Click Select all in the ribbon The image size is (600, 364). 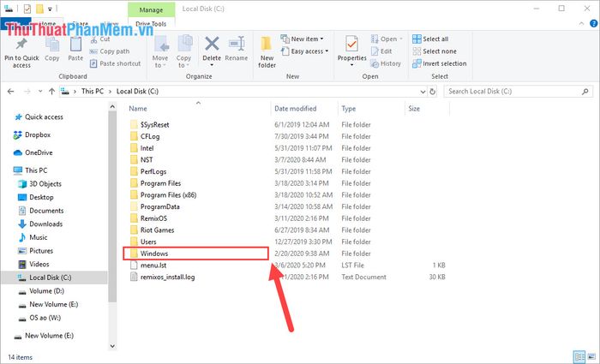coord(430,39)
